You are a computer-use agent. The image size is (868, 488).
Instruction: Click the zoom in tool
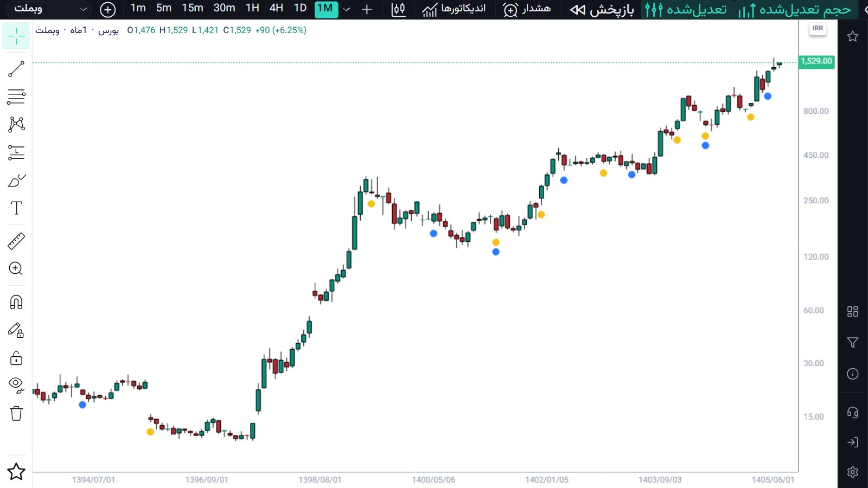click(x=16, y=268)
